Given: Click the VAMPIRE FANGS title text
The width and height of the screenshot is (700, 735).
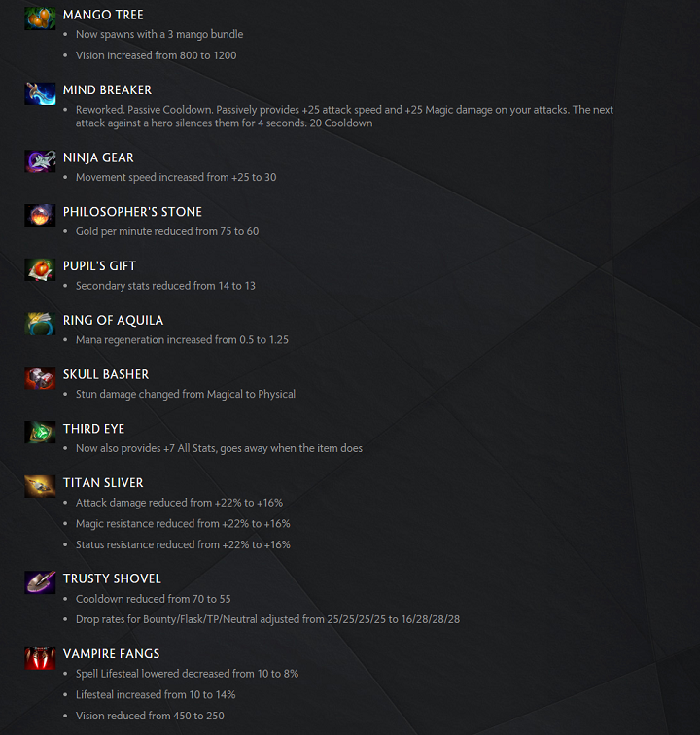Looking at the screenshot, I should coord(111,654).
